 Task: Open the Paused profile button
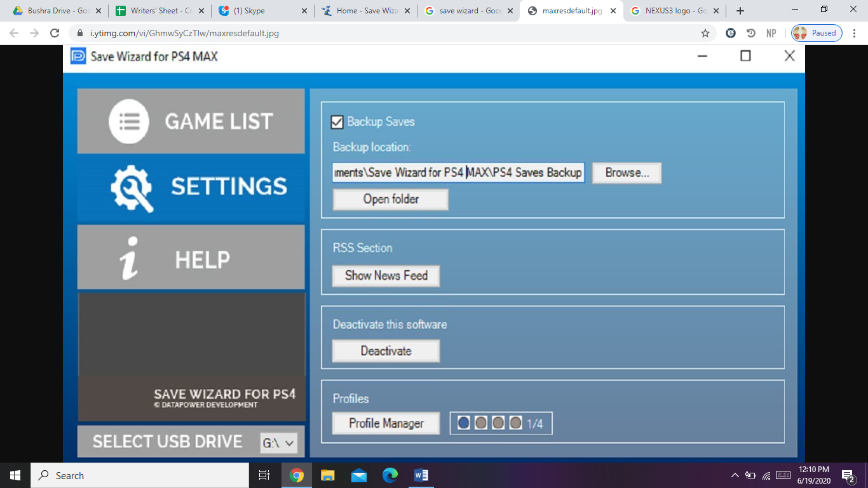pyautogui.click(x=817, y=33)
